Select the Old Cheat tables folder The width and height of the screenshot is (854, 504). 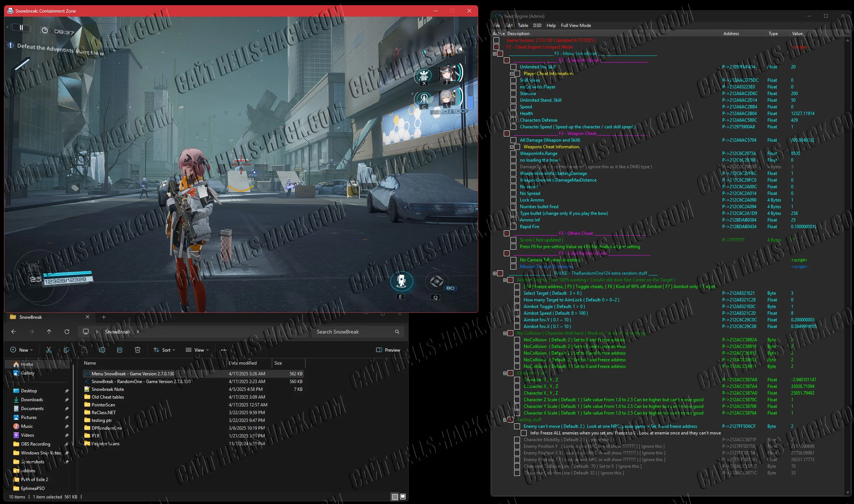click(x=108, y=397)
